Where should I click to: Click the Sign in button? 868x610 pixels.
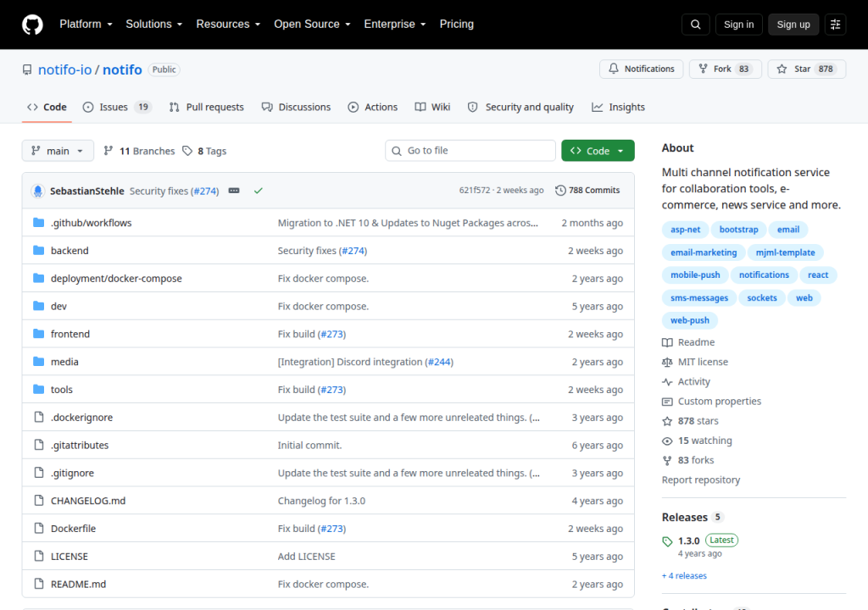738,25
